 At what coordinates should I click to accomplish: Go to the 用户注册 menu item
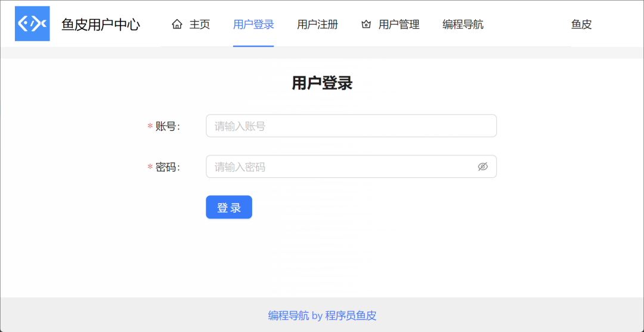[x=317, y=24]
